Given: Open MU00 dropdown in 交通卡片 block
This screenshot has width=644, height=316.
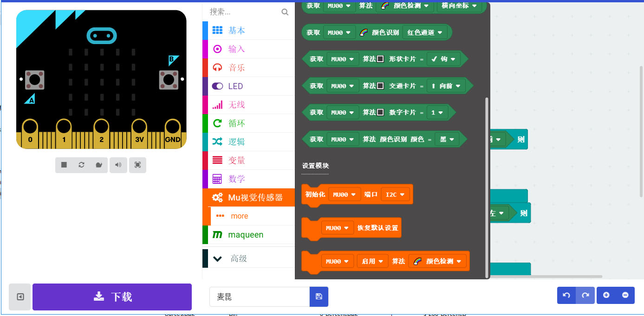Looking at the screenshot, I should [343, 86].
